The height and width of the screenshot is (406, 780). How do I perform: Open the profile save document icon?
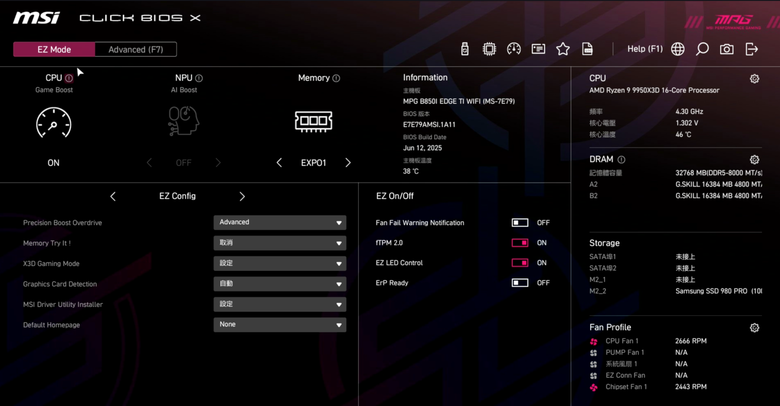tap(587, 49)
